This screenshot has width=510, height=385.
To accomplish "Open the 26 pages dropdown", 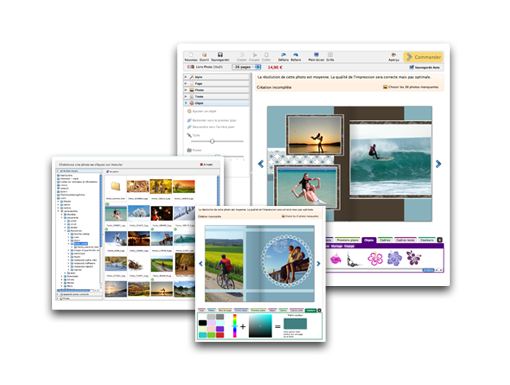I will [247, 67].
